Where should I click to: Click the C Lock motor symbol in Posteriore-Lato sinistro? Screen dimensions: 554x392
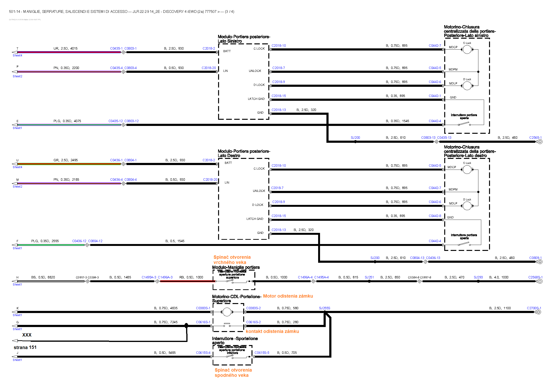click(x=467, y=50)
